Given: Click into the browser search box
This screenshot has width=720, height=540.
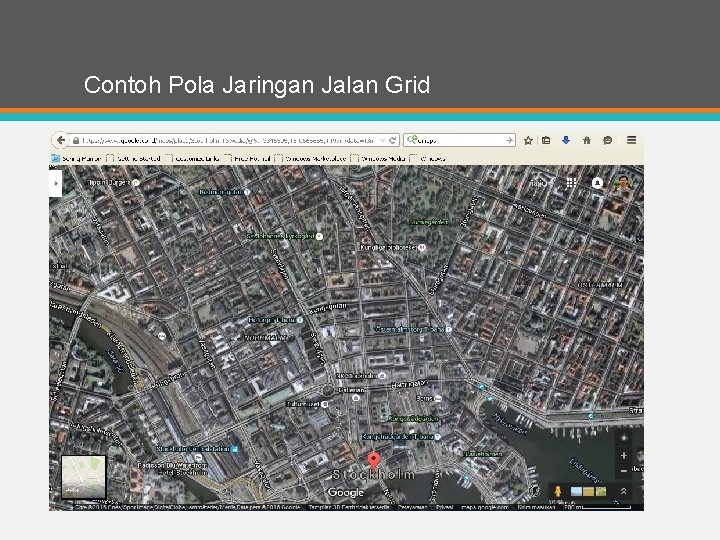Looking at the screenshot, I should tap(461, 140).
